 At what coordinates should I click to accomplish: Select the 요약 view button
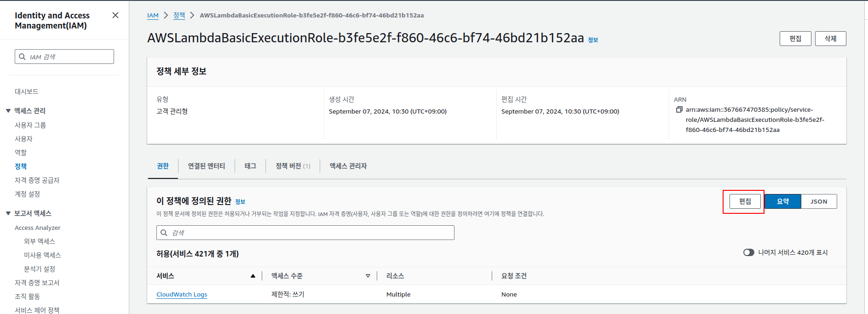pos(783,201)
